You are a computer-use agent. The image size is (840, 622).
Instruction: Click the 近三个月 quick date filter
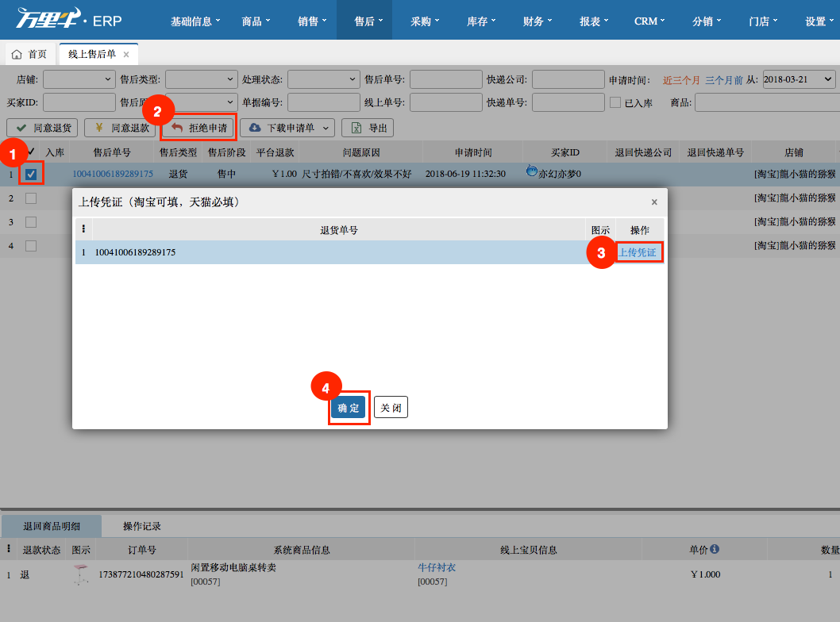click(681, 80)
